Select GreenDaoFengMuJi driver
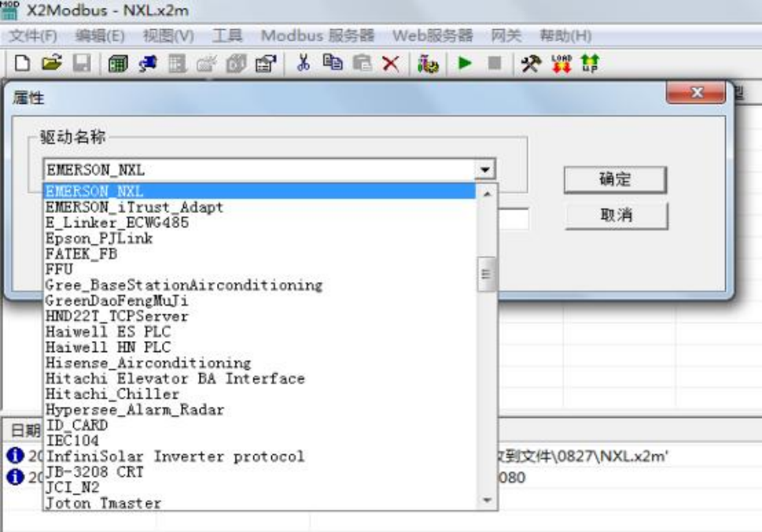 pos(260,300)
